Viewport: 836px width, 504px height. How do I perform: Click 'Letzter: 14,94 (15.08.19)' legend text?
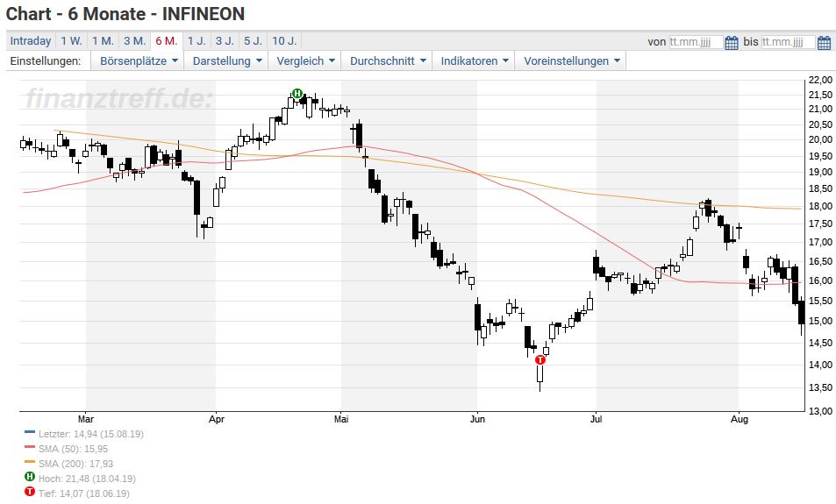[91, 434]
